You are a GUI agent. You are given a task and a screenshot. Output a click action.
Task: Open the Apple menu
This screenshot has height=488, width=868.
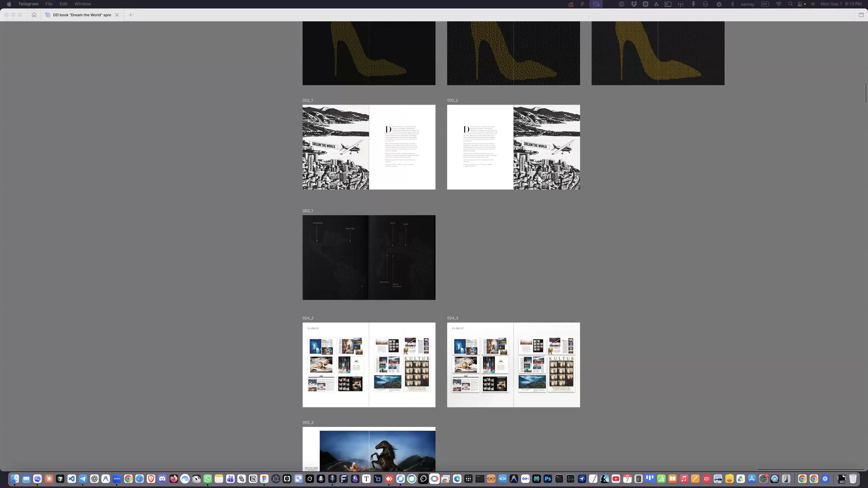(x=9, y=4)
